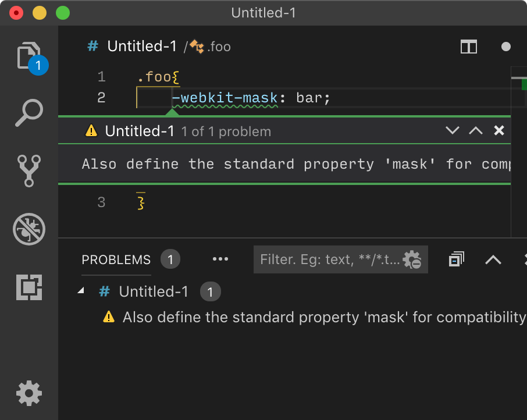The width and height of the screenshot is (527, 420).
Task: Open the Extensions view
Action: tap(29, 287)
